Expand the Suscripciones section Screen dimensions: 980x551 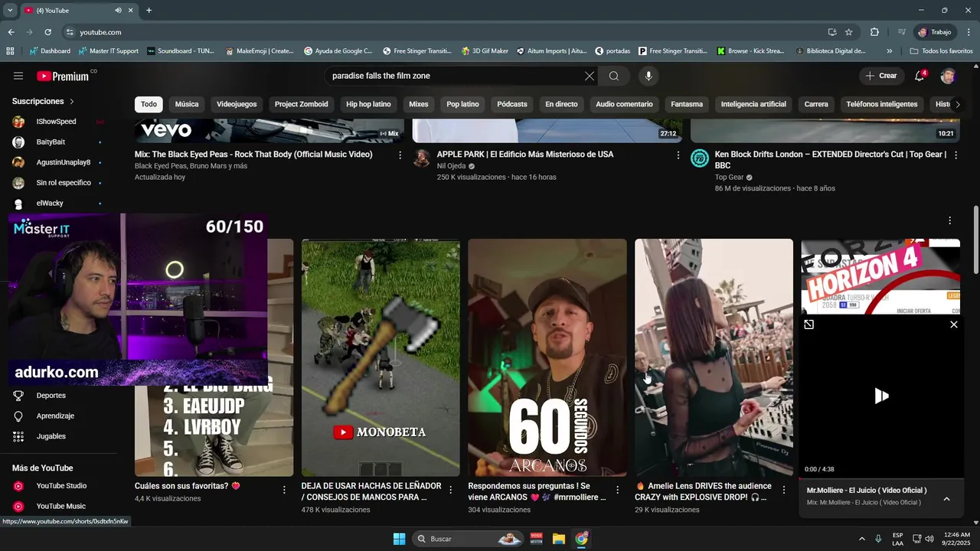tap(43, 101)
